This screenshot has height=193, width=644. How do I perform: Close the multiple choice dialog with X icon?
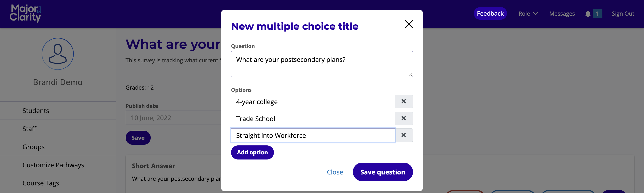click(x=409, y=24)
